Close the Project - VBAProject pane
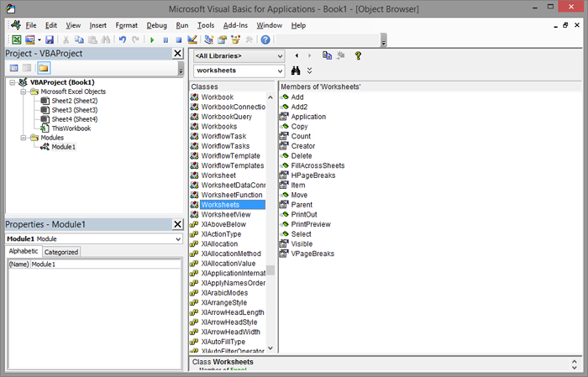This screenshot has width=588, height=377. click(x=178, y=54)
